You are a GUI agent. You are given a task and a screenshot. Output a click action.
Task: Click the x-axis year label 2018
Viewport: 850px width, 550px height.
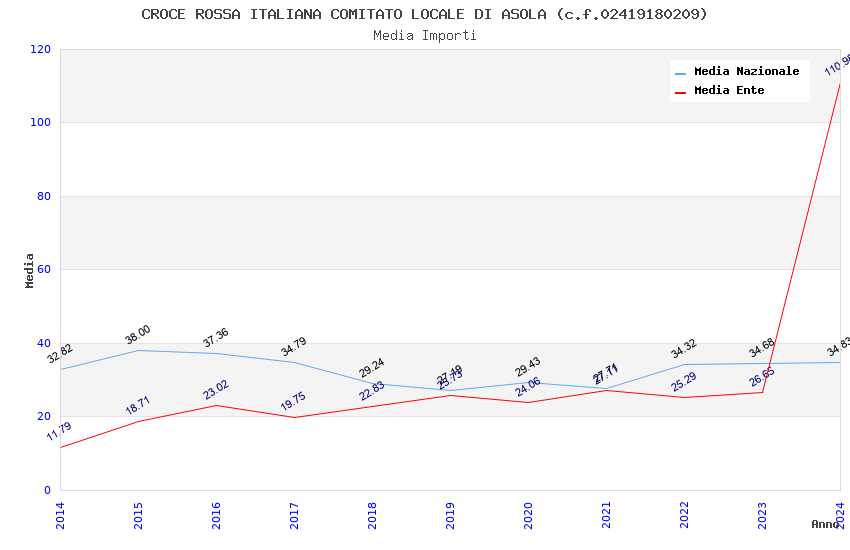(x=372, y=515)
